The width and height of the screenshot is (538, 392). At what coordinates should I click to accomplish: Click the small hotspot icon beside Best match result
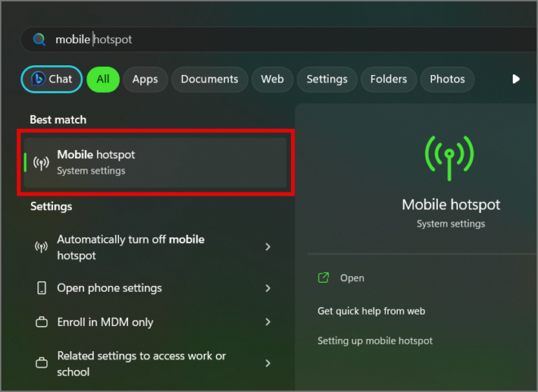42,162
